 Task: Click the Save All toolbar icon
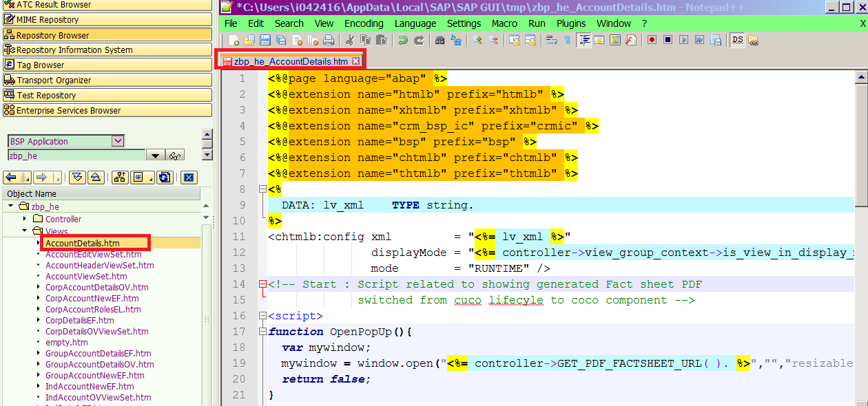tap(281, 40)
